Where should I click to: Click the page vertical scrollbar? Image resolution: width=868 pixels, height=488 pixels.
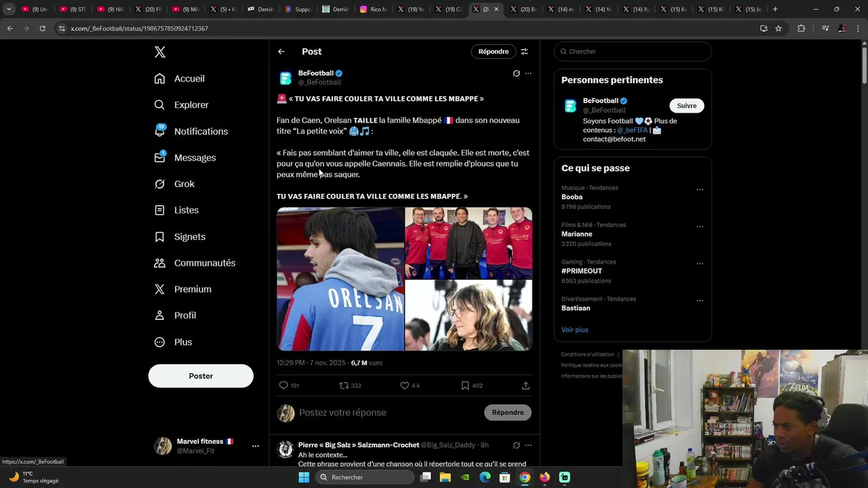point(864,64)
